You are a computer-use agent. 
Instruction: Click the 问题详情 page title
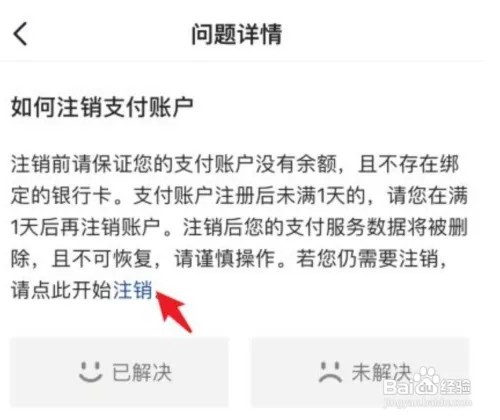point(236,34)
